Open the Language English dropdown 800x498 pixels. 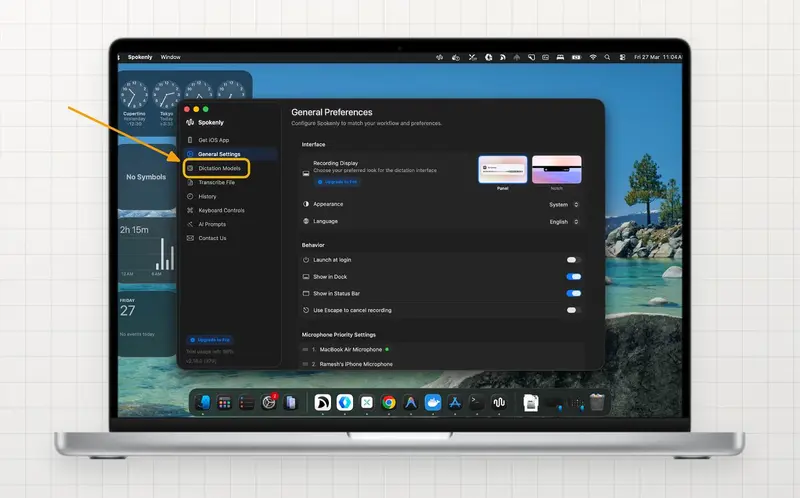(x=563, y=222)
